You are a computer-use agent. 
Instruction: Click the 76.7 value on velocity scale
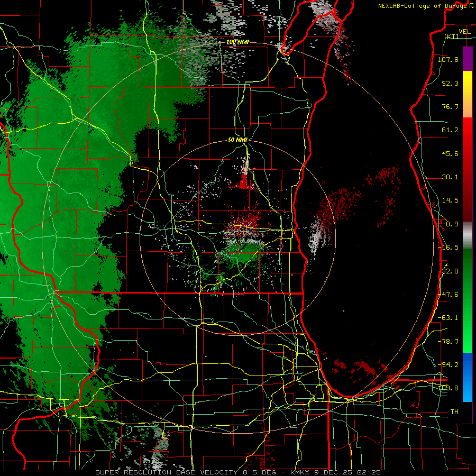tap(450, 106)
